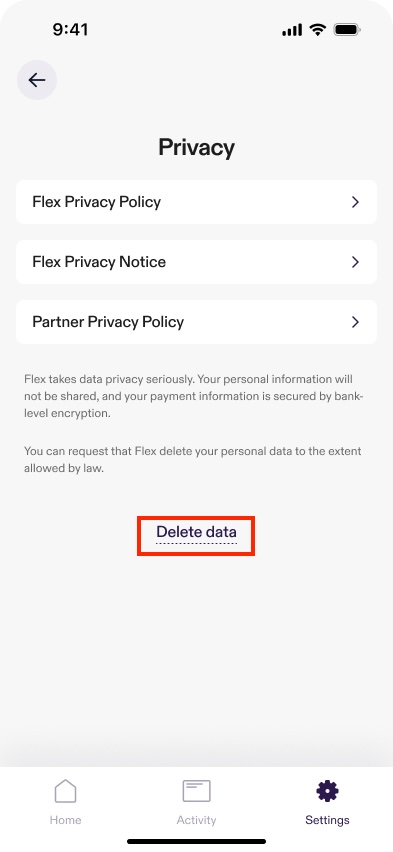Viewport: 393px width, 852px height.
Task: Tap the home indicator bar
Action: (196, 842)
